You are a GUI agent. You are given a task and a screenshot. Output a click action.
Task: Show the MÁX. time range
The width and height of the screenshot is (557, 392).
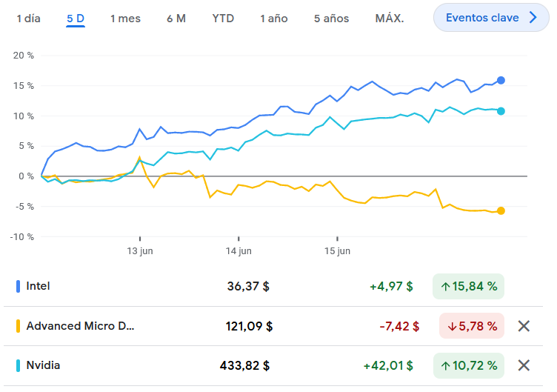[390, 19]
